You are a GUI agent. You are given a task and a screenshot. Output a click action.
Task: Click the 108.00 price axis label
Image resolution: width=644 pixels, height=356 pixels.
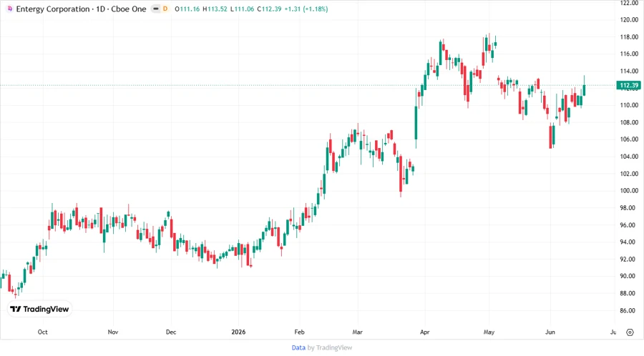[629, 122]
